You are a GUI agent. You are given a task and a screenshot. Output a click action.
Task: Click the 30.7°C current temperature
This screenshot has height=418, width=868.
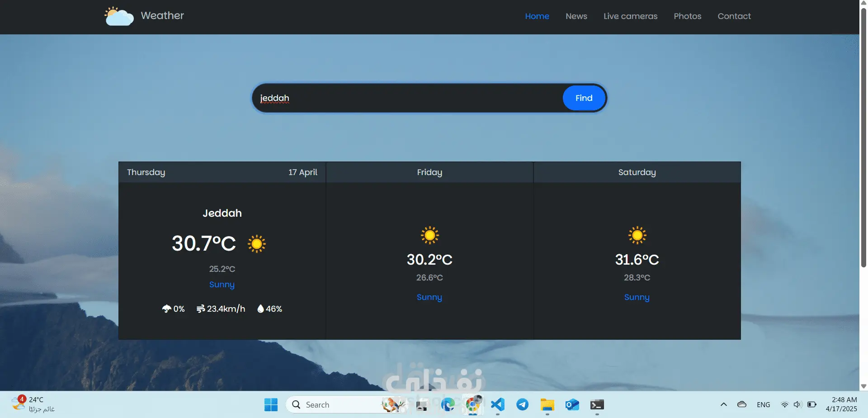(204, 243)
